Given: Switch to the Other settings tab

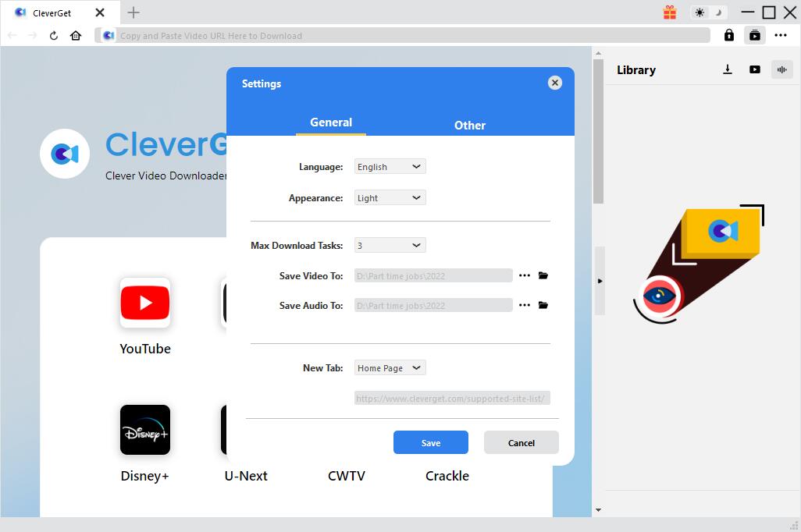Looking at the screenshot, I should [470, 125].
